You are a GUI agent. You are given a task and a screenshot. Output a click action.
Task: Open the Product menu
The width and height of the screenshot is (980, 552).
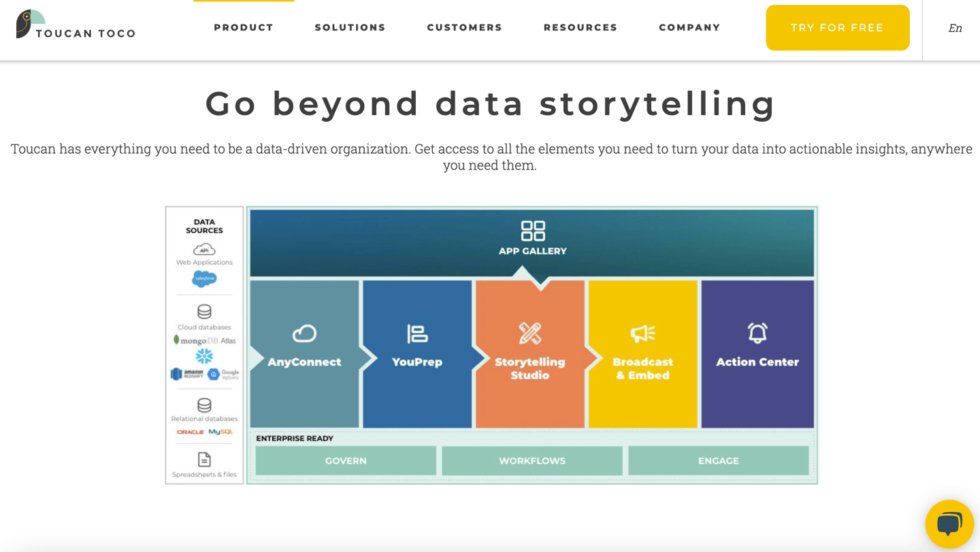click(243, 27)
